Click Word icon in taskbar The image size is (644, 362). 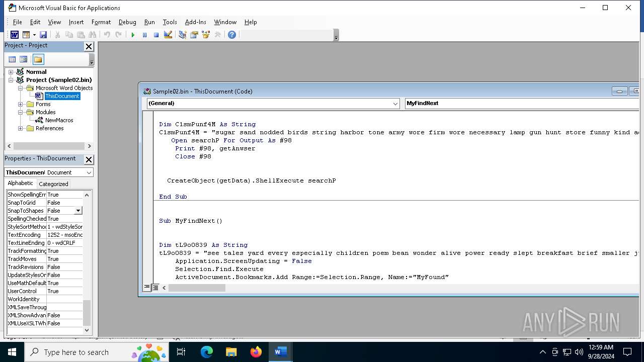(280, 352)
